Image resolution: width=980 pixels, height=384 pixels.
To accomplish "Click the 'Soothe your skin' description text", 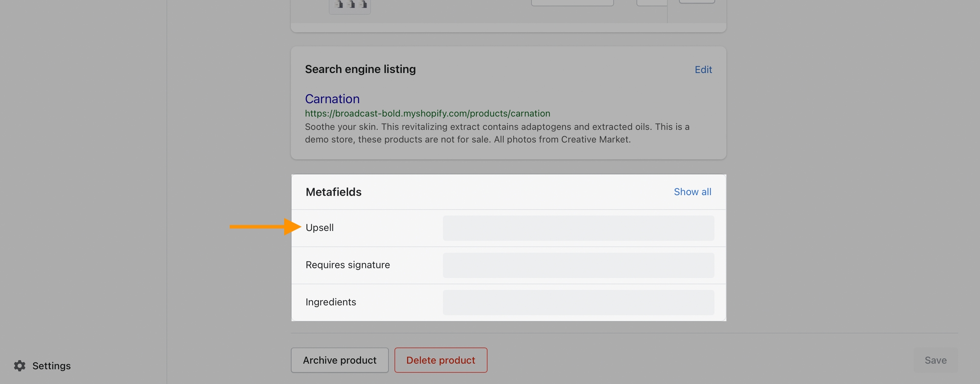I will (x=497, y=133).
